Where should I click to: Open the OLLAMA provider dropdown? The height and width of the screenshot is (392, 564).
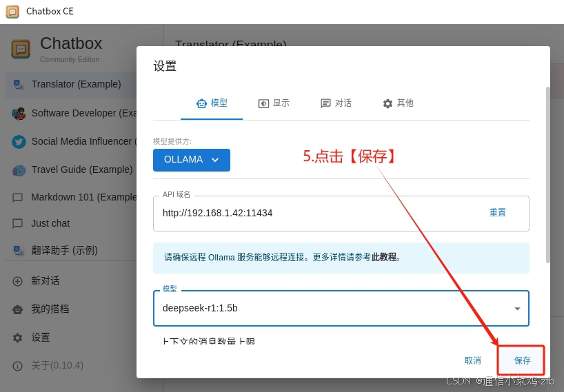[192, 160]
